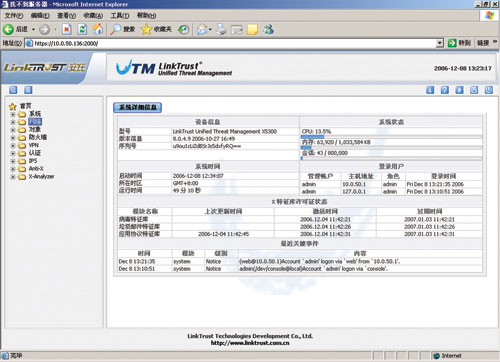The width and height of the screenshot is (500, 362).
Task: Click the play arrow icon in UTM toolbar
Action: click(459, 90)
